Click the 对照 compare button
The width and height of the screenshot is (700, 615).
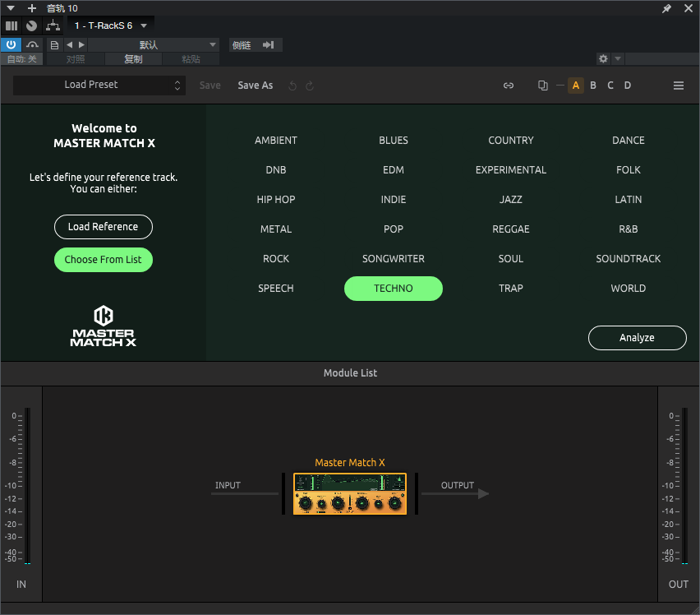(76, 59)
